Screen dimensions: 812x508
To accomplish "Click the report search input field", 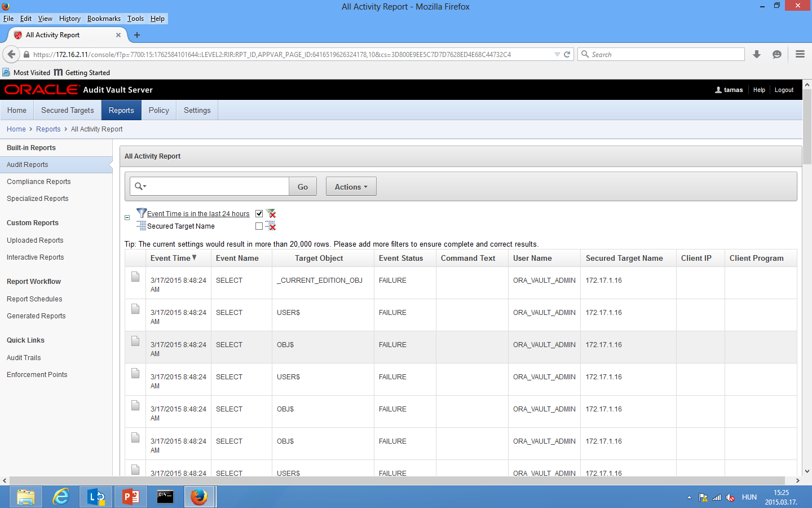I will 219,187.
